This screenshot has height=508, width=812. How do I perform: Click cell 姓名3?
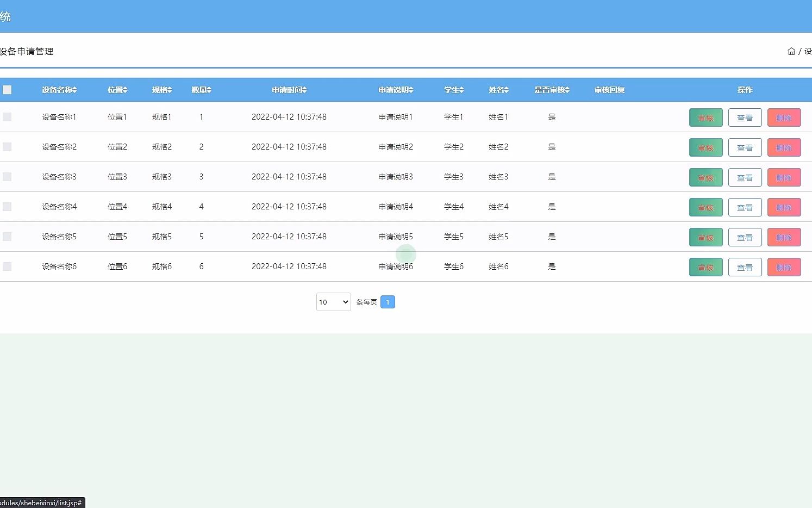coord(498,177)
